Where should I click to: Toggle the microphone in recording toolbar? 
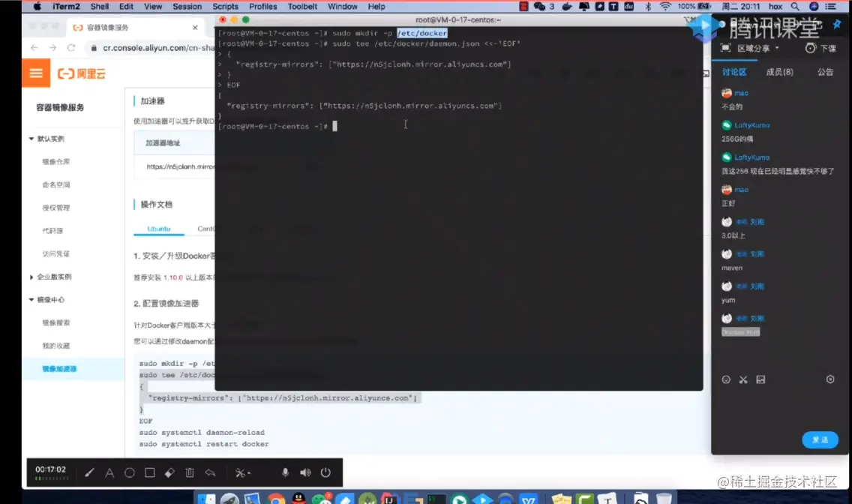(285, 472)
